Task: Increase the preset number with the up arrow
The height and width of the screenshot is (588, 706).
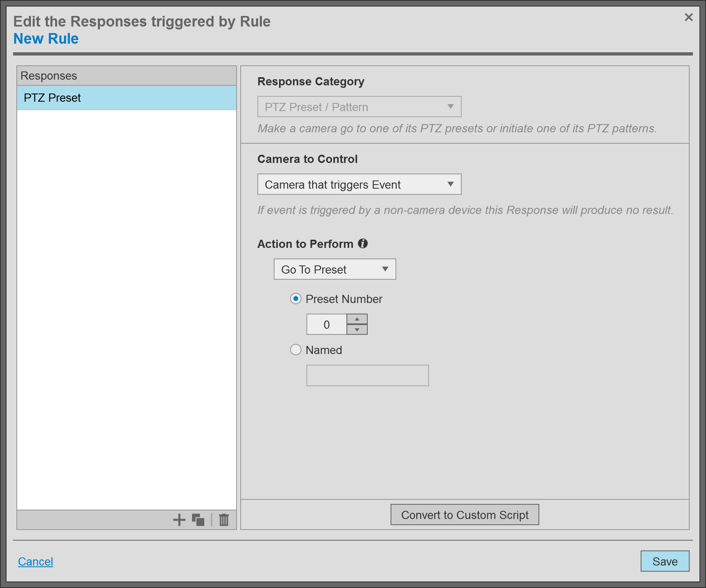Action: (357, 319)
